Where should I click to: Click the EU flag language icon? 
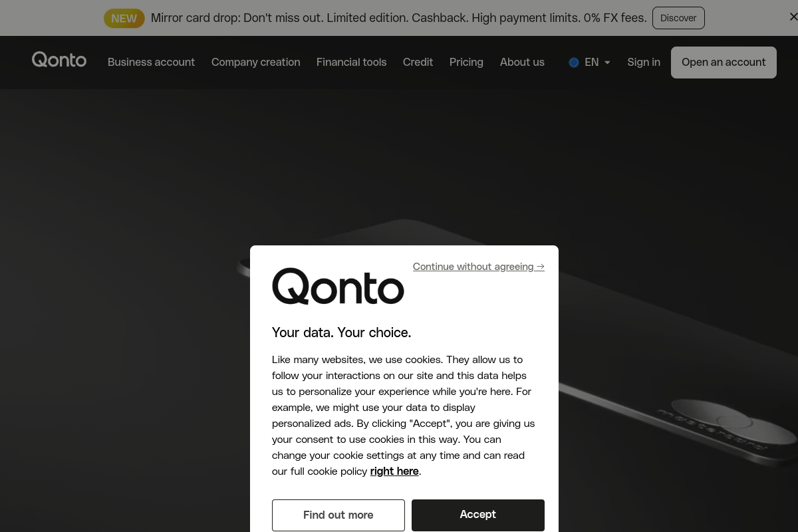click(x=574, y=63)
